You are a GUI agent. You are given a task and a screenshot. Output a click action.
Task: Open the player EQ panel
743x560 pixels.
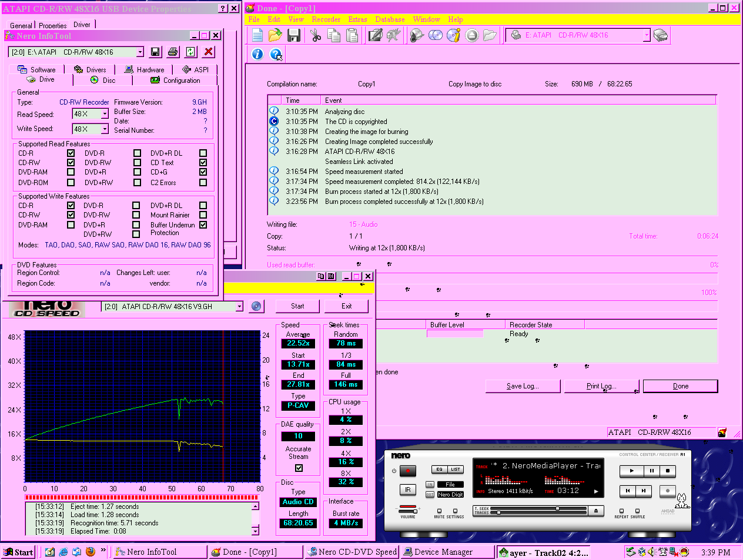coord(439,469)
